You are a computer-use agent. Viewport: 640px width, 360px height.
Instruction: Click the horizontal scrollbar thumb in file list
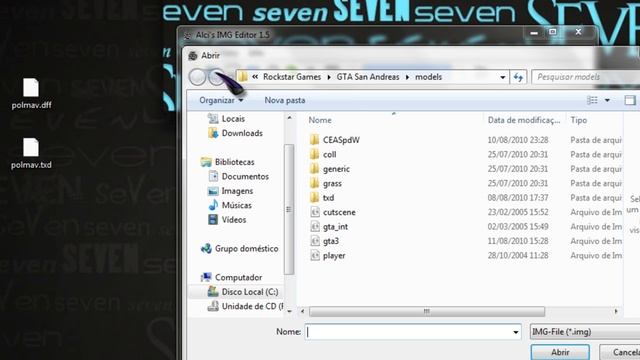(x=427, y=311)
